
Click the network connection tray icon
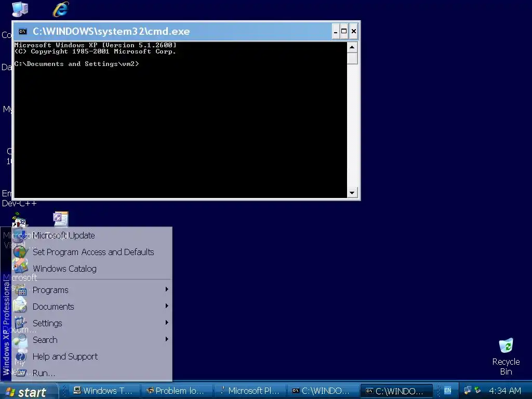(468, 390)
